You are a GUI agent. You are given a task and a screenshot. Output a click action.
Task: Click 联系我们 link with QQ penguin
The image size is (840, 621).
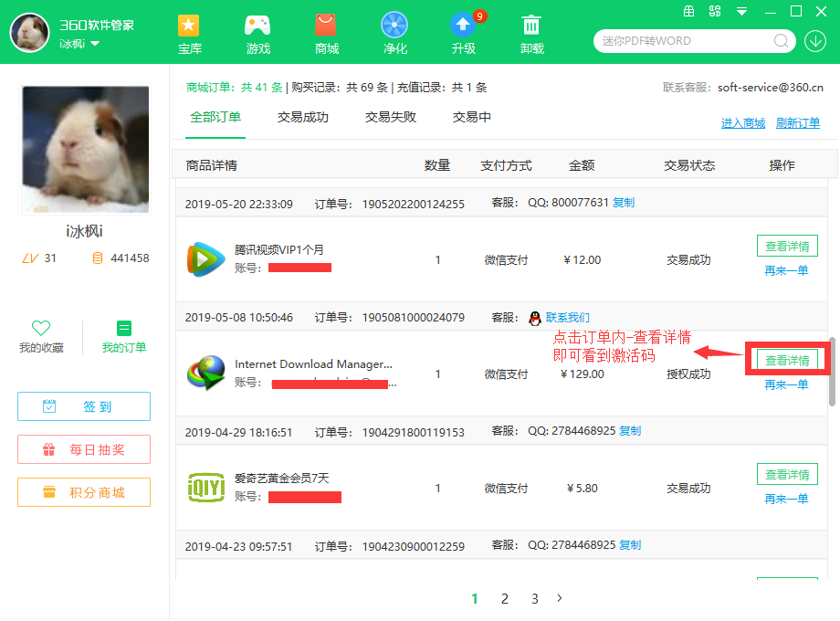(x=567, y=318)
